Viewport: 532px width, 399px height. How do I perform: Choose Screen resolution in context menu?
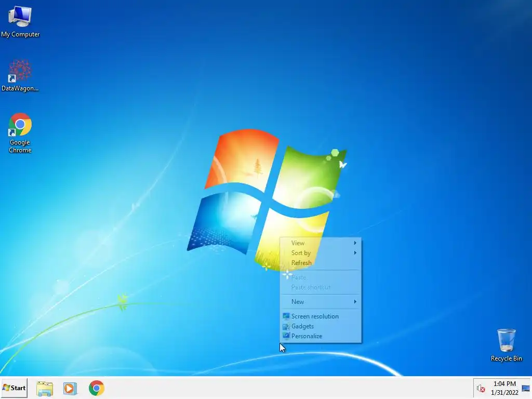click(x=321, y=316)
